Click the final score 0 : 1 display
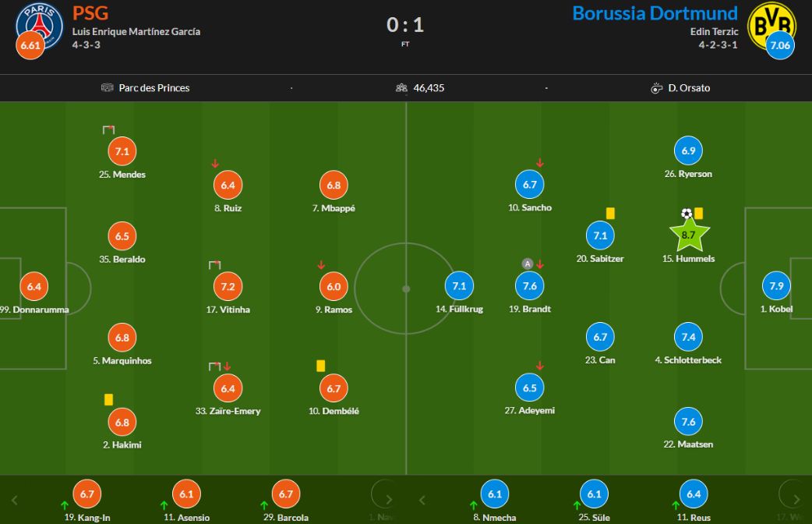Screen dimensions: 812x524 point(406,24)
